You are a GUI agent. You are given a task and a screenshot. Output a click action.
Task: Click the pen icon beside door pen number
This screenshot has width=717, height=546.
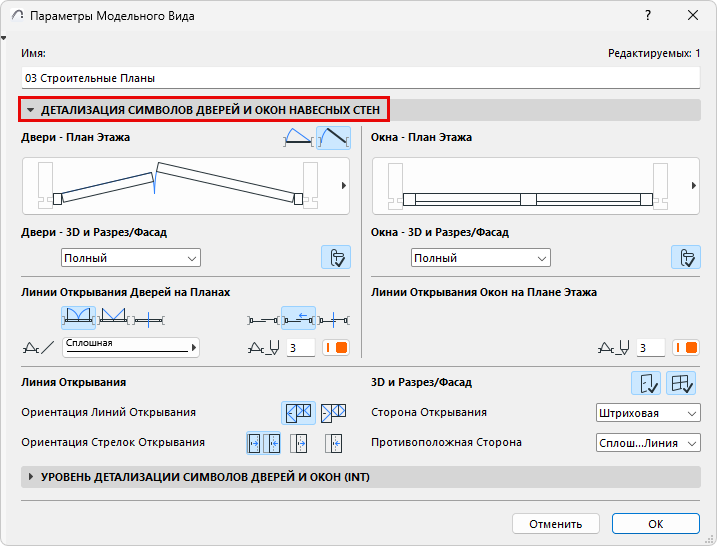tap(263, 348)
